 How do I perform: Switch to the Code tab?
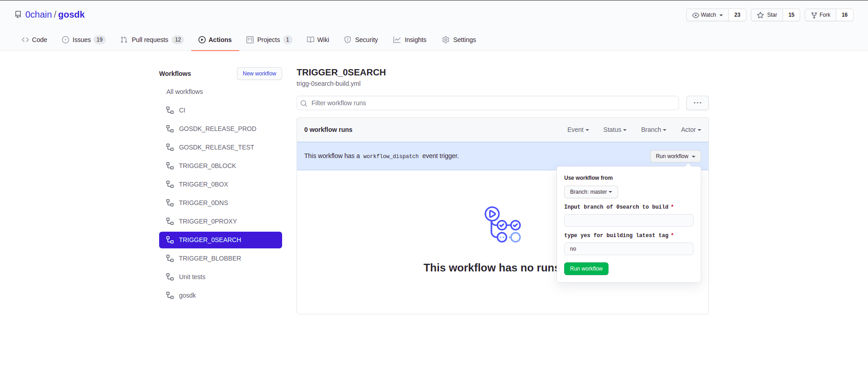pos(34,40)
